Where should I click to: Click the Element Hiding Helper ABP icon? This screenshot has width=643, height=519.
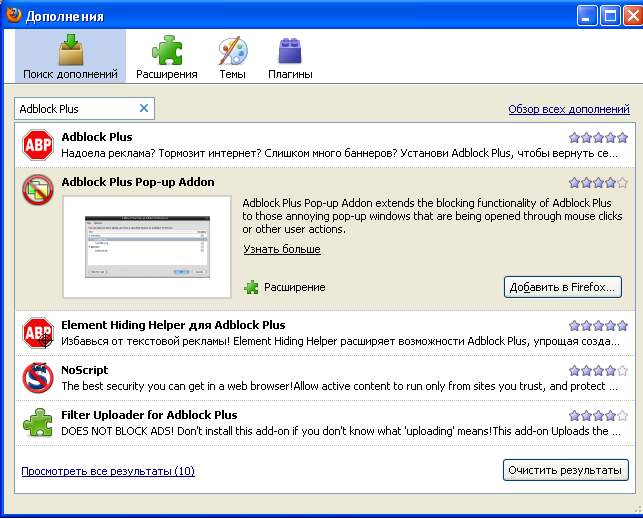click(38, 333)
